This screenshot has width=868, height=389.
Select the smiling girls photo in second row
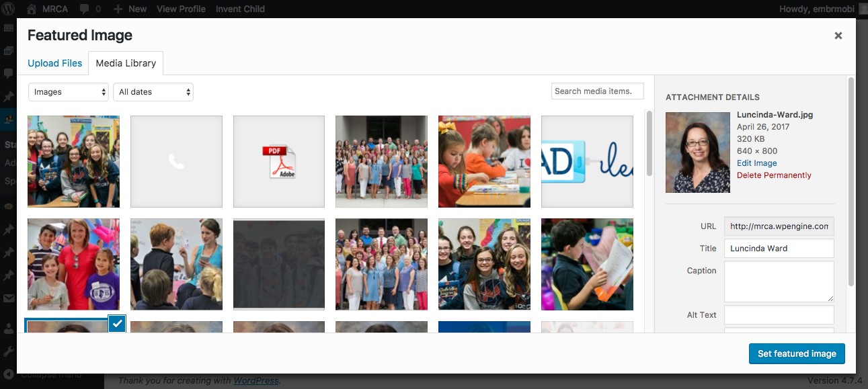[484, 264]
